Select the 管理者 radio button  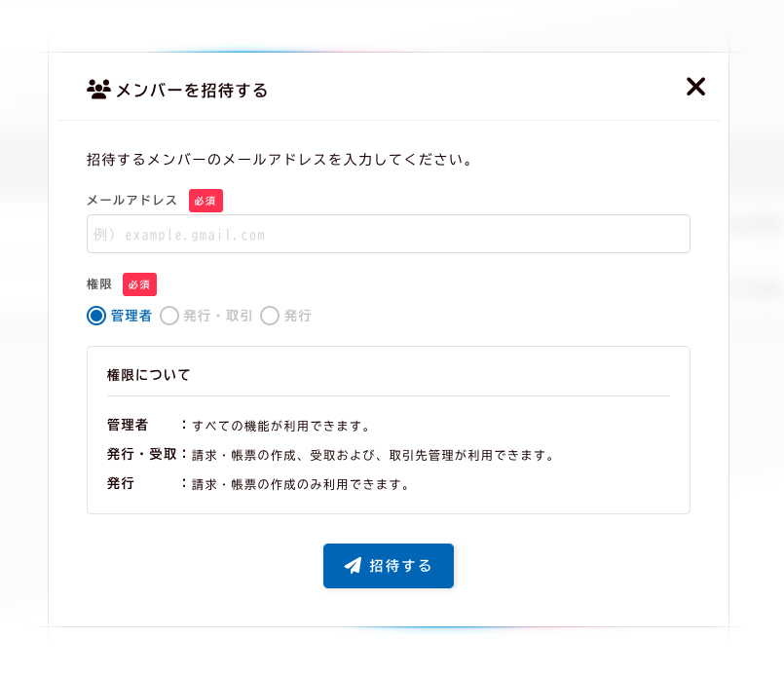(96, 316)
